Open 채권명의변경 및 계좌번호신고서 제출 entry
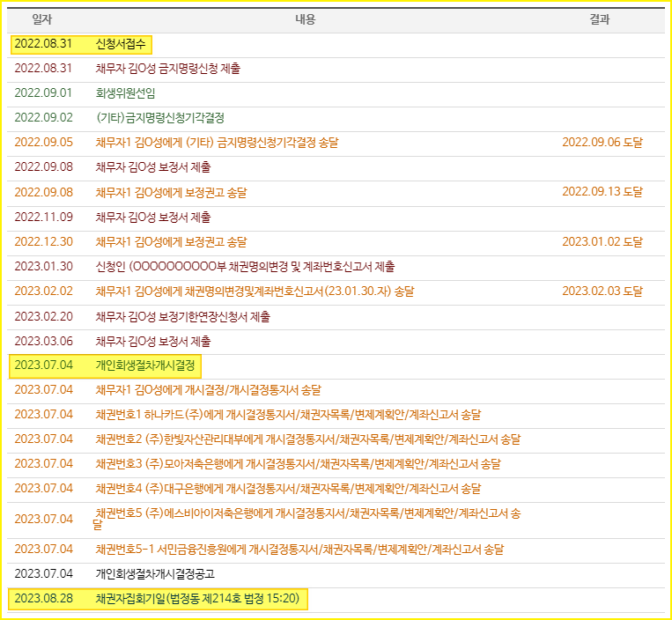Viewport: 672px width, 620px height. tap(245, 267)
